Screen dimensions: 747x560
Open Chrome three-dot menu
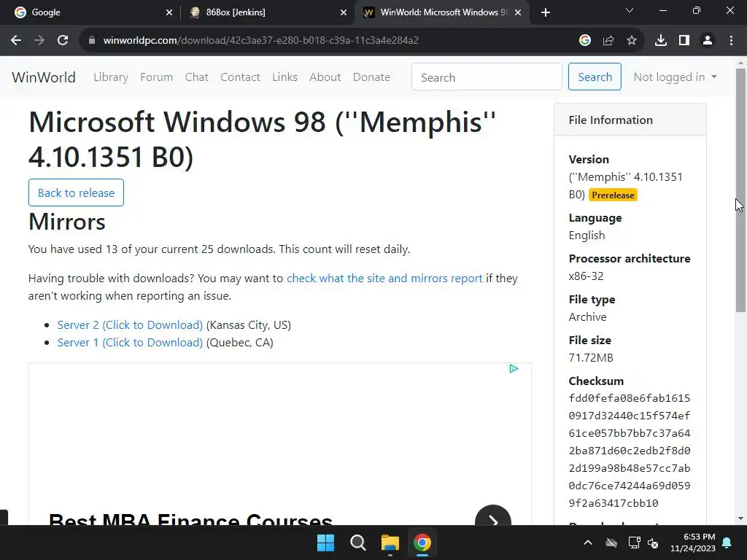point(731,41)
